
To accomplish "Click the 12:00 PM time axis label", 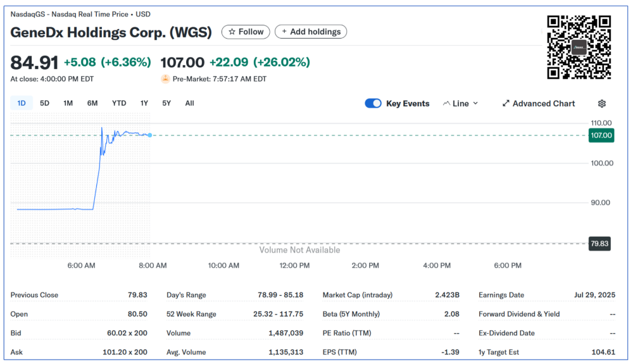I will [294, 265].
